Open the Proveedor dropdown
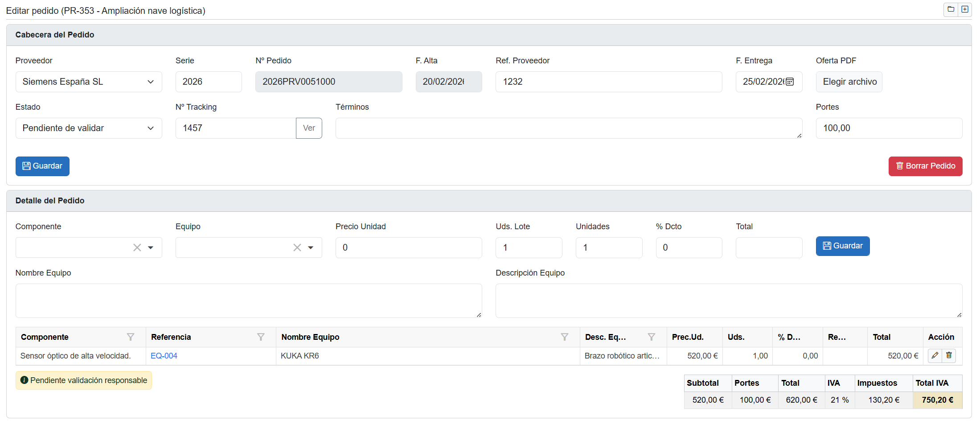The image size is (980, 429). [89, 82]
